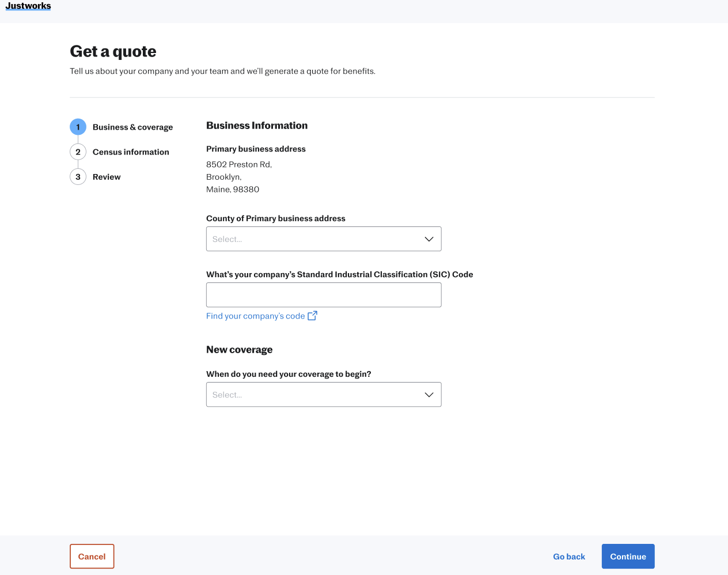The height and width of the screenshot is (575, 728).
Task: Click the step 3 circle indicator
Action: 78,177
